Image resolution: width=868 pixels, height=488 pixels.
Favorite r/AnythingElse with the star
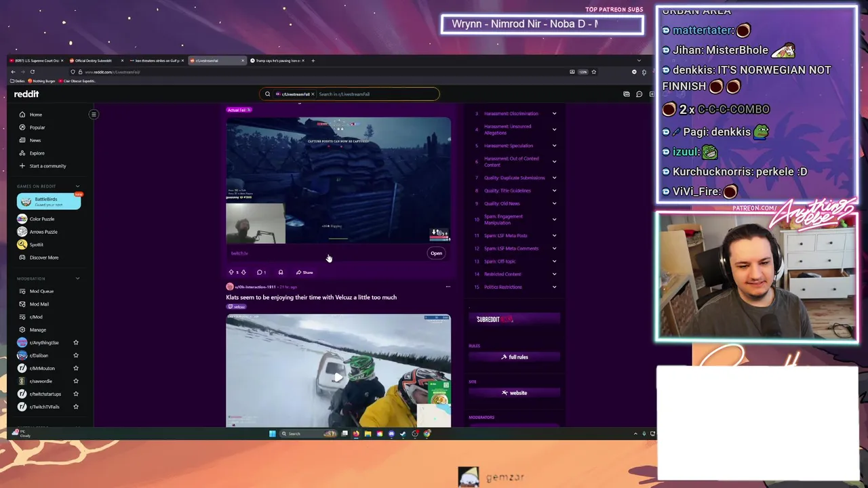(76, 343)
